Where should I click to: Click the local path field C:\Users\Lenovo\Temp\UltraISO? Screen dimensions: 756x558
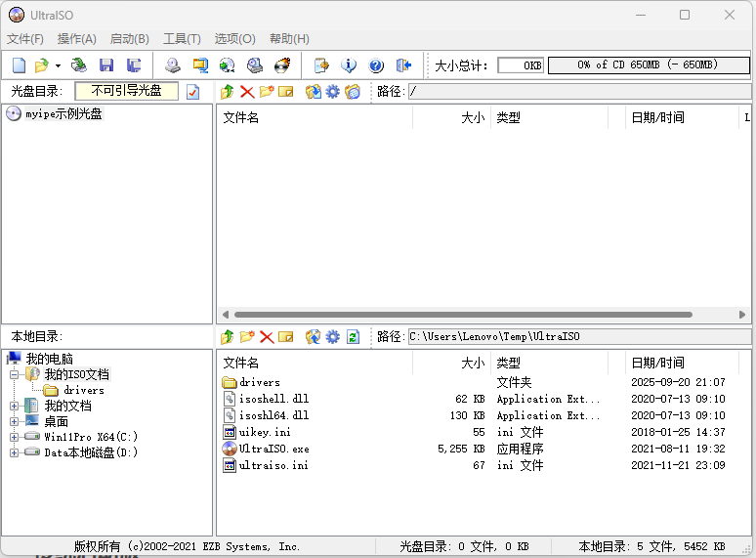[x=579, y=336]
